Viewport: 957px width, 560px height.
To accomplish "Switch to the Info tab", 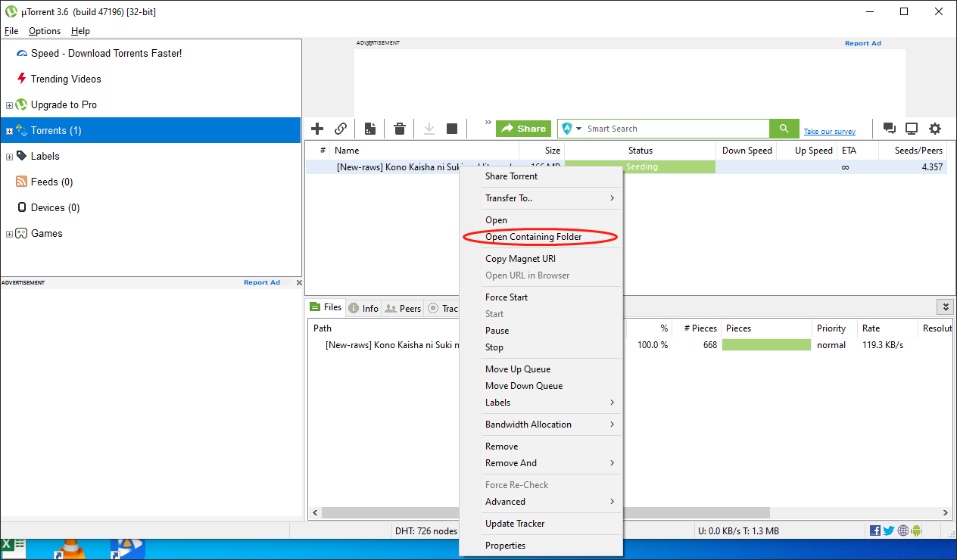I will [363, 308].
